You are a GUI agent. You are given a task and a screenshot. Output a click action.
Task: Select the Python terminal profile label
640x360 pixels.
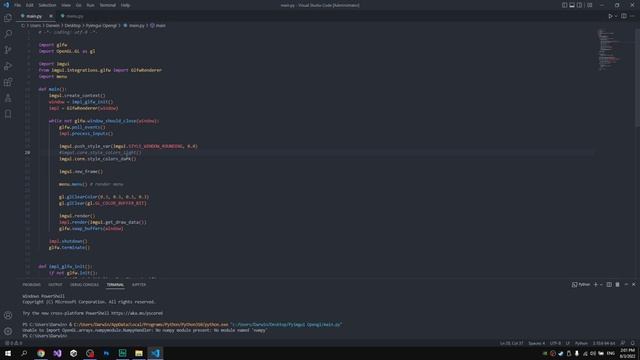pos(581,284)
